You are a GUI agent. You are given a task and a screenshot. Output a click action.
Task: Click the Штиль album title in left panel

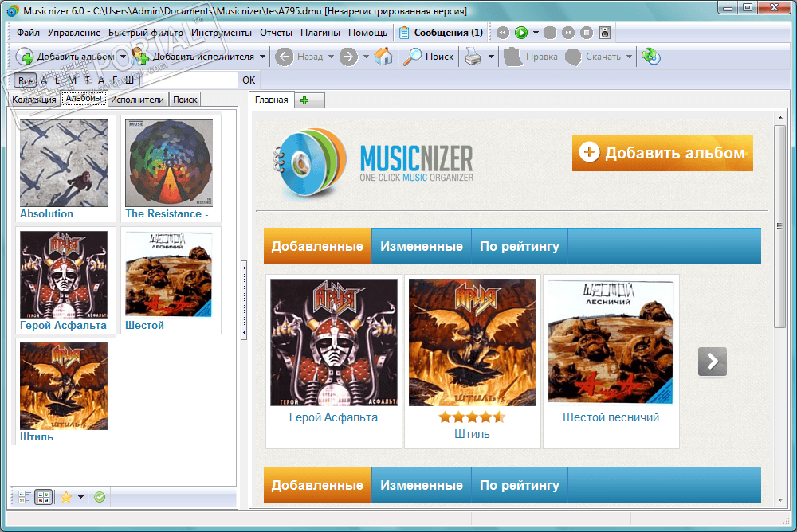(37, 436)
